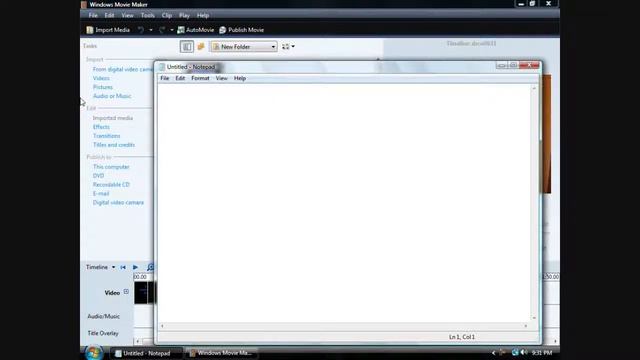The height and width of the screenshot is (360, 640).
Task: Open Movie Maker Edit menu
Action: 109,15
